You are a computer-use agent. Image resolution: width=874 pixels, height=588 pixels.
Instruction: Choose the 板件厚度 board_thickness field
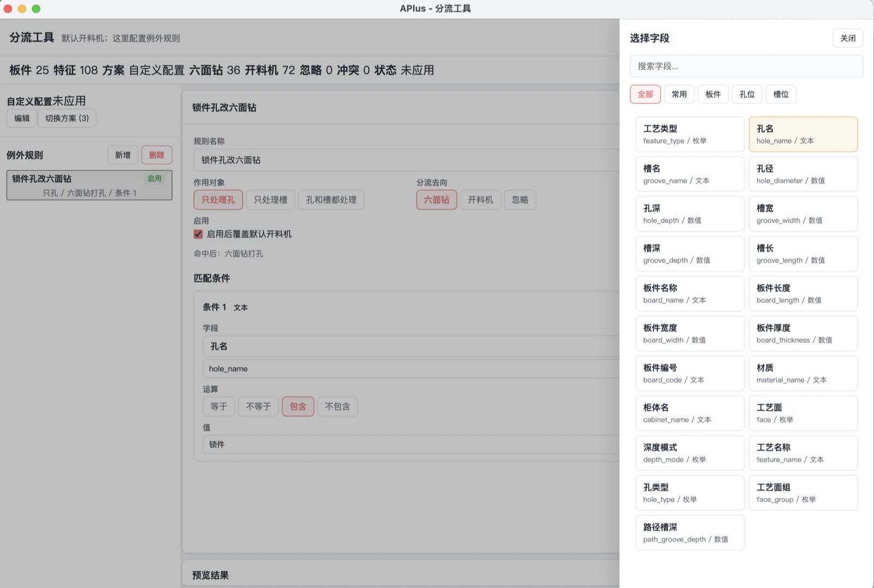803,334
